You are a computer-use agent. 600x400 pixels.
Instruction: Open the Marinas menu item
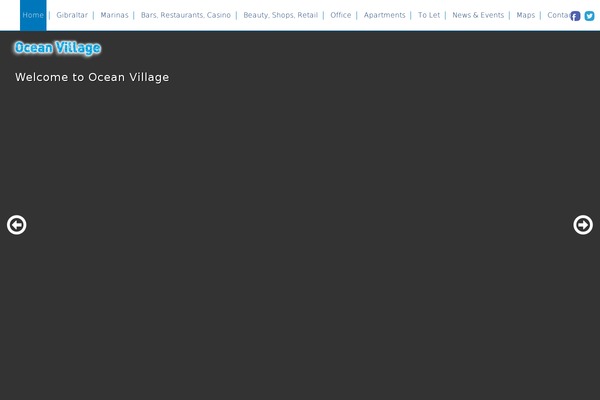coord(114,15)
